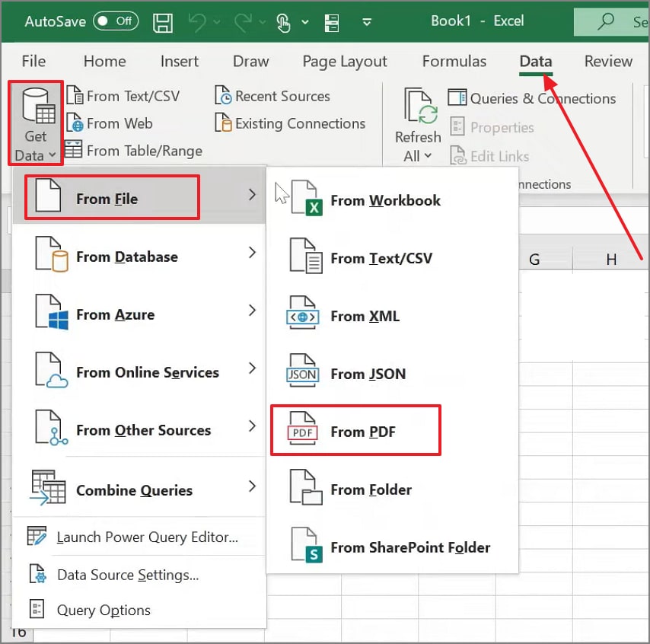
Task: Open Queries & Connections pane
Action: (x=533, y=98)
